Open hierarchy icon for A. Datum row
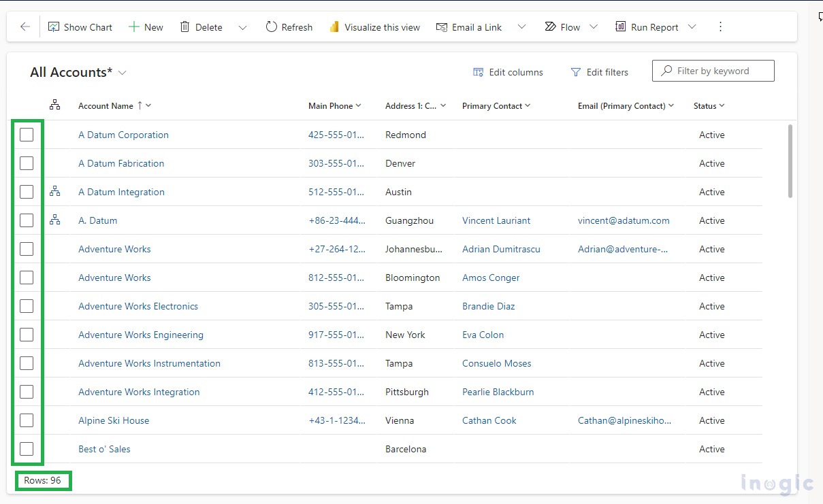Viewport: 823px width, 504px height. click(55, 220)
